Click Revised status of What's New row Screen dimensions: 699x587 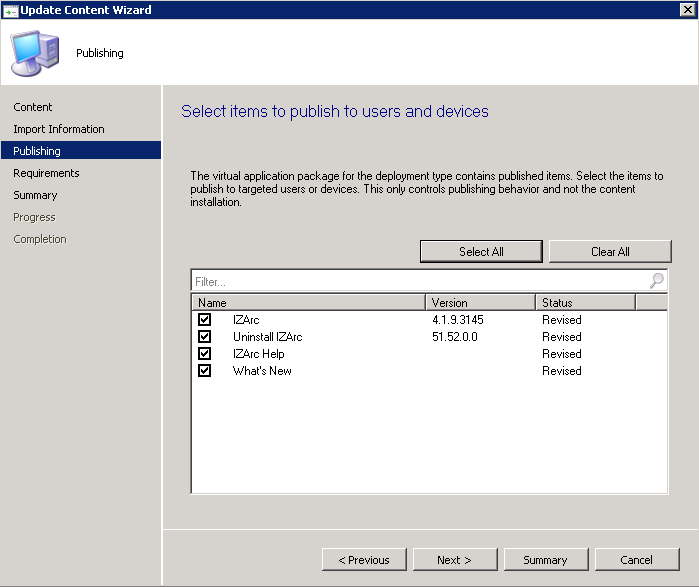pyautogui.click(x=562, y=370)
